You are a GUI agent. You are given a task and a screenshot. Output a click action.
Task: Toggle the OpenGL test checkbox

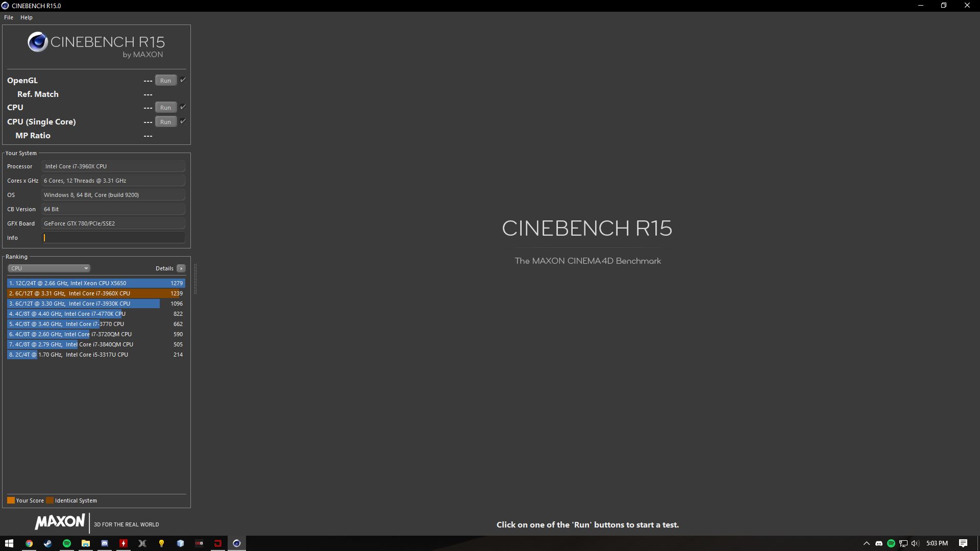183,80
